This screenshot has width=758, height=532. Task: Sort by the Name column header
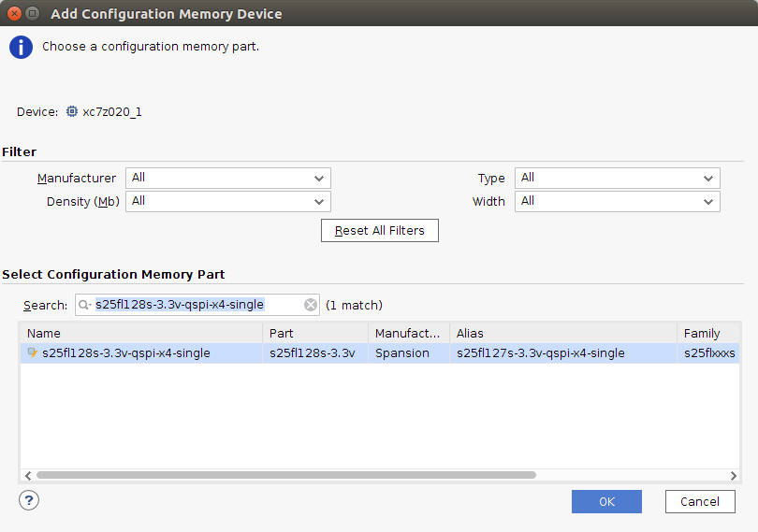[141, 334]
